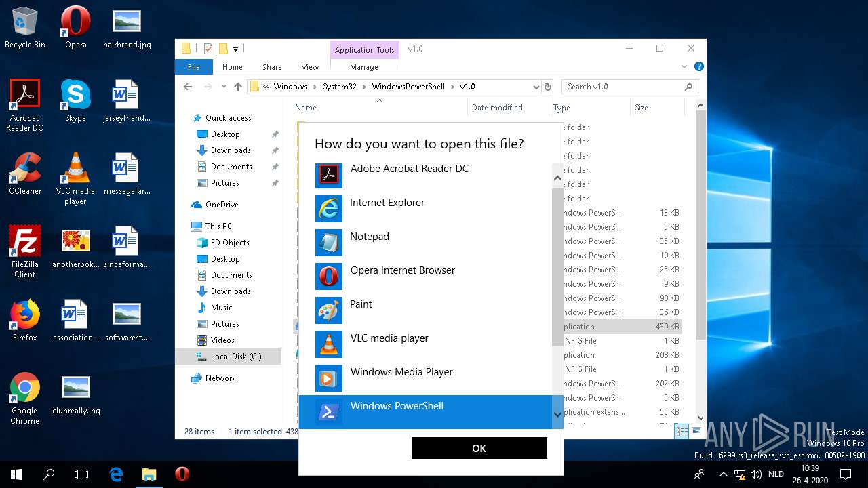Select the Google Chrome desktop shortcut

(24, 399)
